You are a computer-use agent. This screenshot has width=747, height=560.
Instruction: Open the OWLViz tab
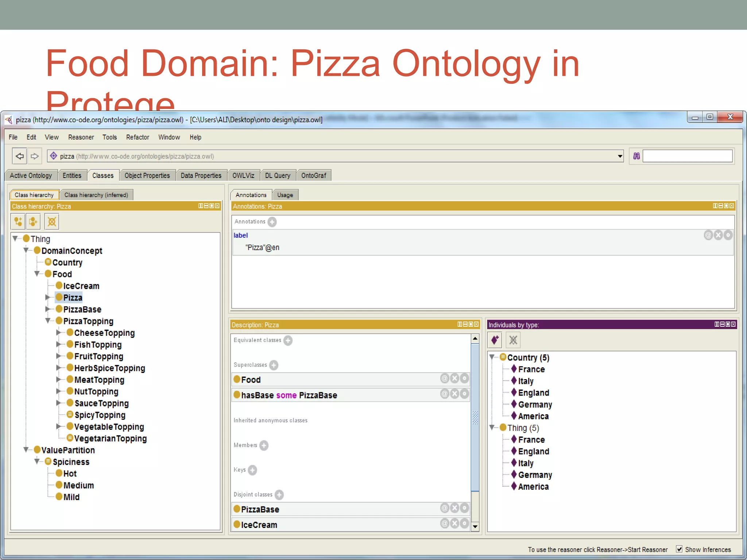[243, 175]
